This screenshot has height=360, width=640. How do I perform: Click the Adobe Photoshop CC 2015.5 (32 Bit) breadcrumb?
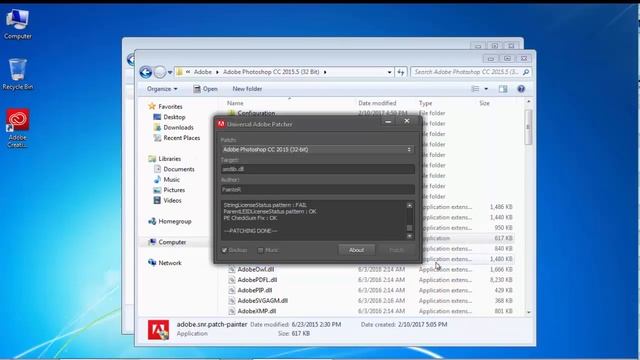[271, 72]
